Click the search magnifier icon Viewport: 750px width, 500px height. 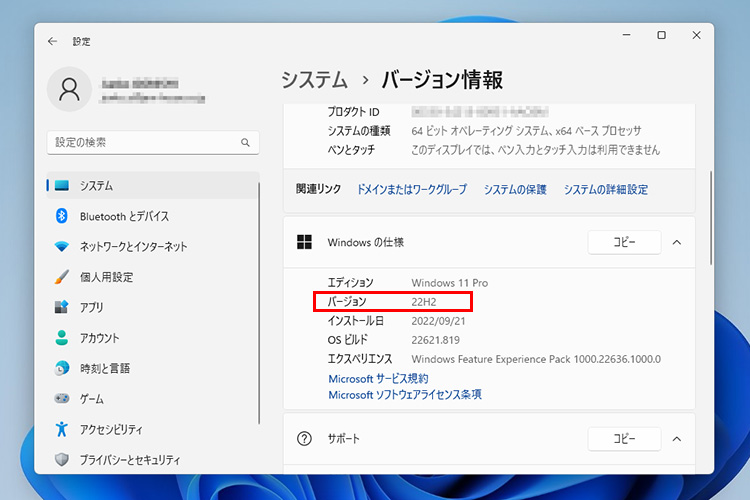click(x=245, y=143)
